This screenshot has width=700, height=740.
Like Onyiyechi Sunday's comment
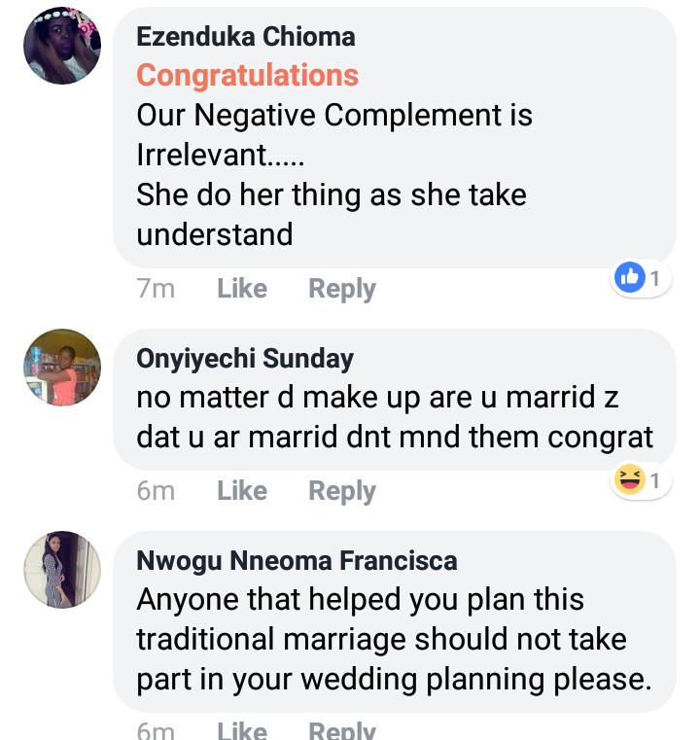(242, 491)
